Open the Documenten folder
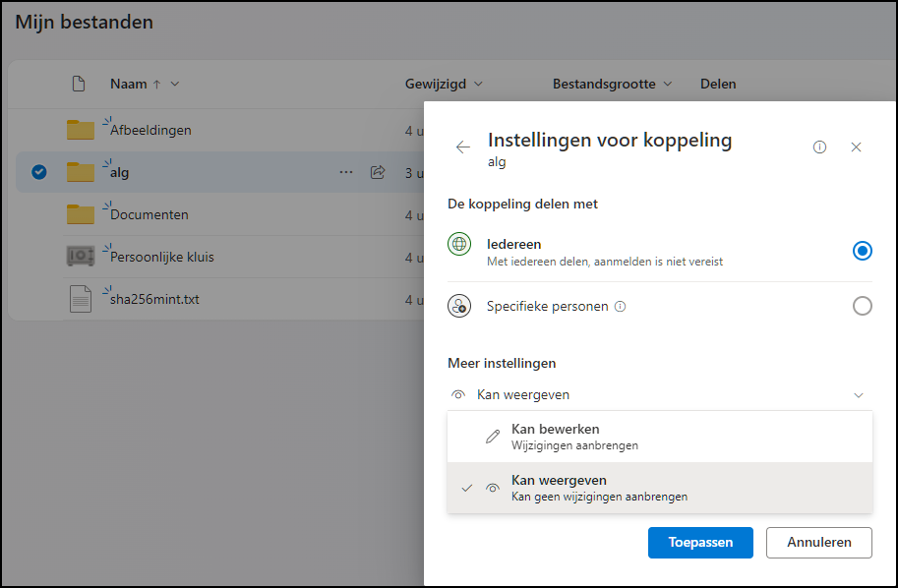 150,214
